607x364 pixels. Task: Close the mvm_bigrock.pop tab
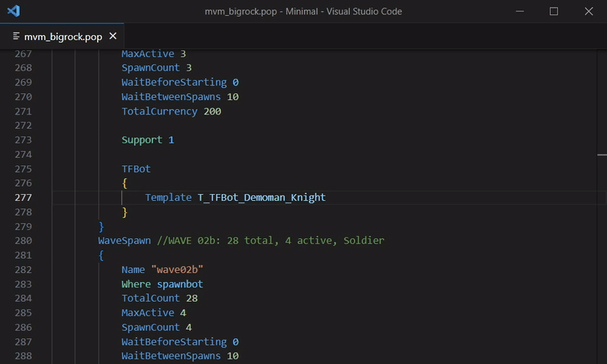click(113, 36)
